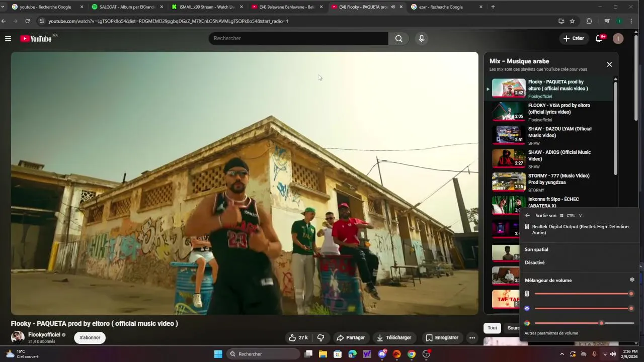
Task: Open Microsoft Edge from the taskbar
Action: point(352,354)
